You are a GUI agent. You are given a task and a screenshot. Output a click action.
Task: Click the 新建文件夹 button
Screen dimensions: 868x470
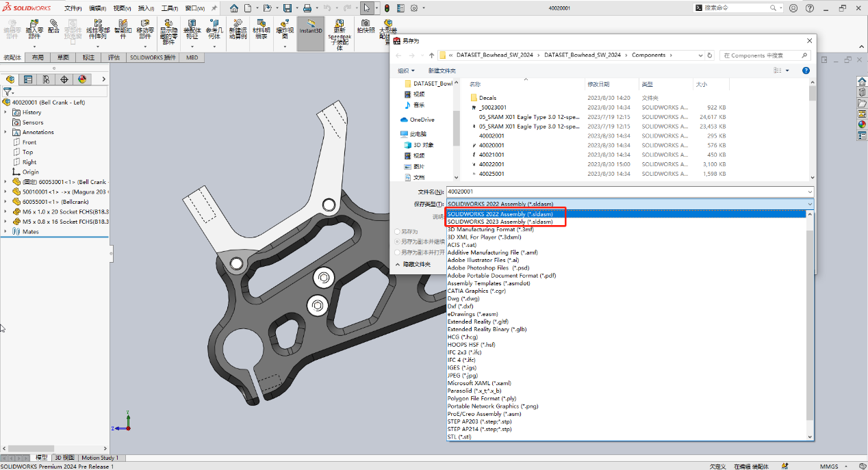tap(442, 70)
